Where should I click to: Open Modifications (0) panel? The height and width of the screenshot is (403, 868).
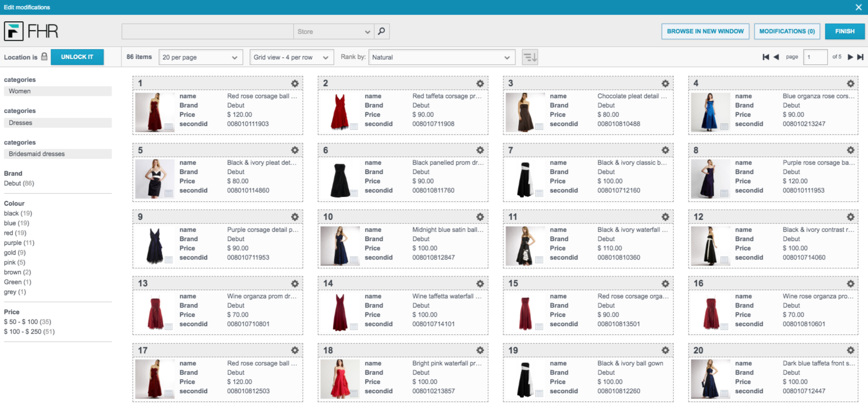[x=787, y=31]
